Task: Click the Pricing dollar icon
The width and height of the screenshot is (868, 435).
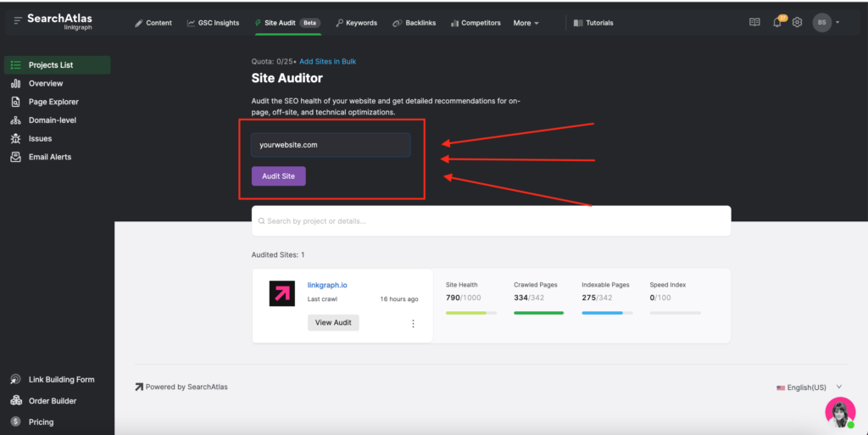Action: click(x=15, y=421)
